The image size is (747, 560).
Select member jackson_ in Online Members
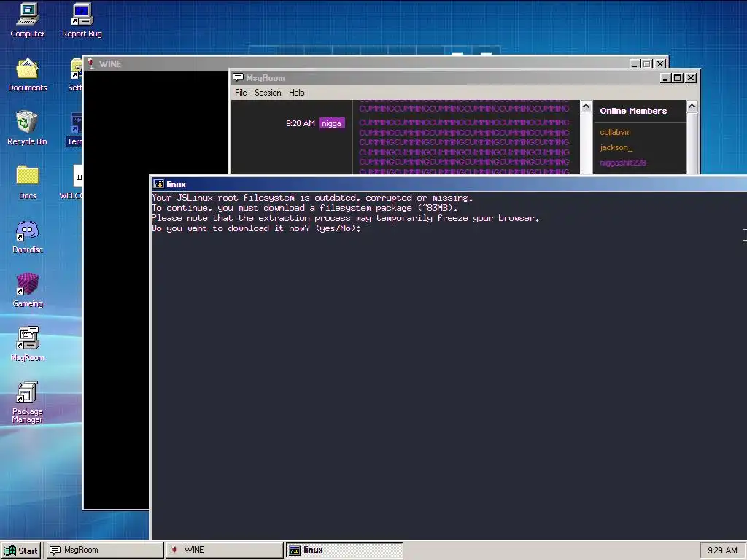pyautogui.click(x=616, y=147)
